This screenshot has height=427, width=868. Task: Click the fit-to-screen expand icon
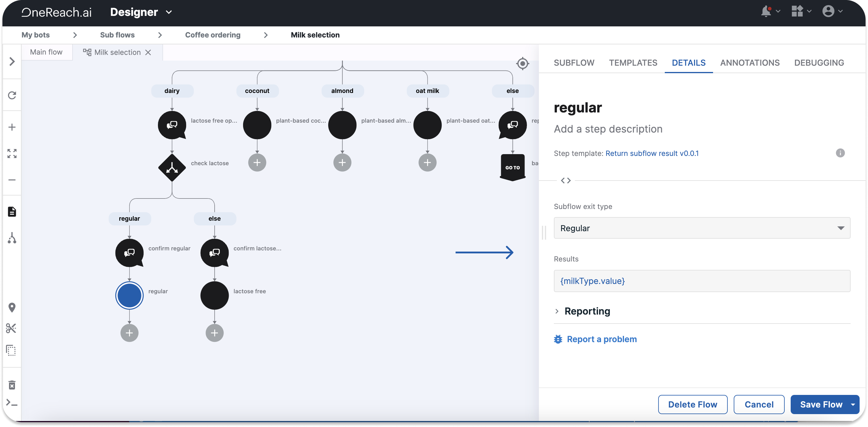12,154
